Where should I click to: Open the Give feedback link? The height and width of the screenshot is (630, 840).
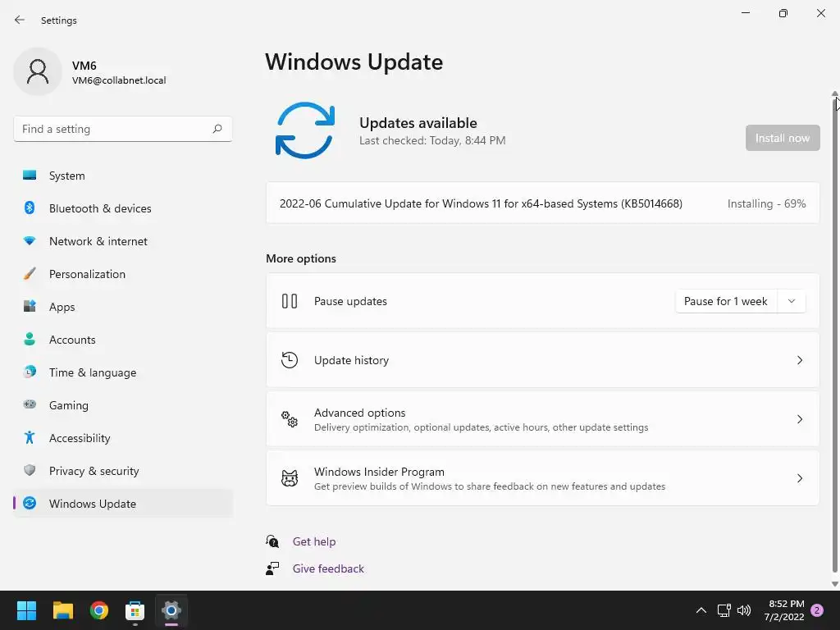(328, 568)
